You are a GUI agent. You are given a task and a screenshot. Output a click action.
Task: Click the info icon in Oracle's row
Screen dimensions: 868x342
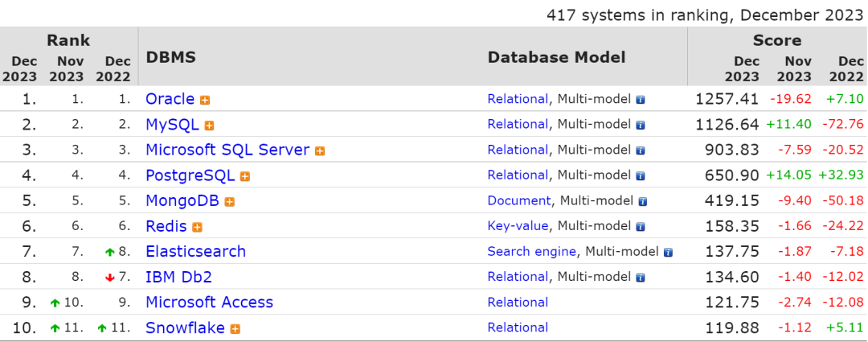641,100
